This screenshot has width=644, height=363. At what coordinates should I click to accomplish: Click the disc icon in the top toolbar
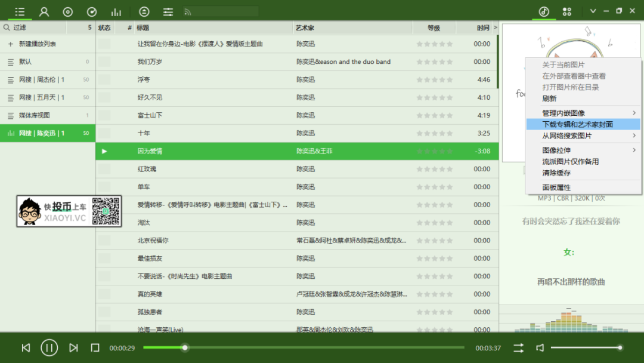tap(67, 11)
